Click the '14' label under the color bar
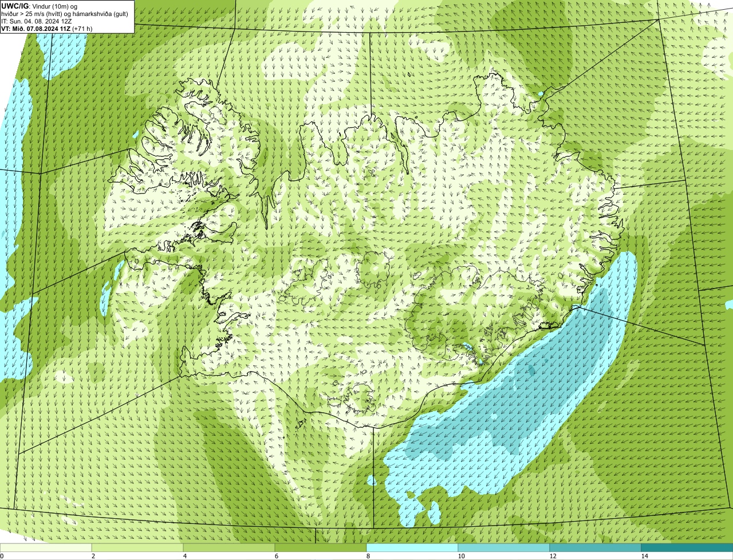733x560 pixels. pos(644,556)
